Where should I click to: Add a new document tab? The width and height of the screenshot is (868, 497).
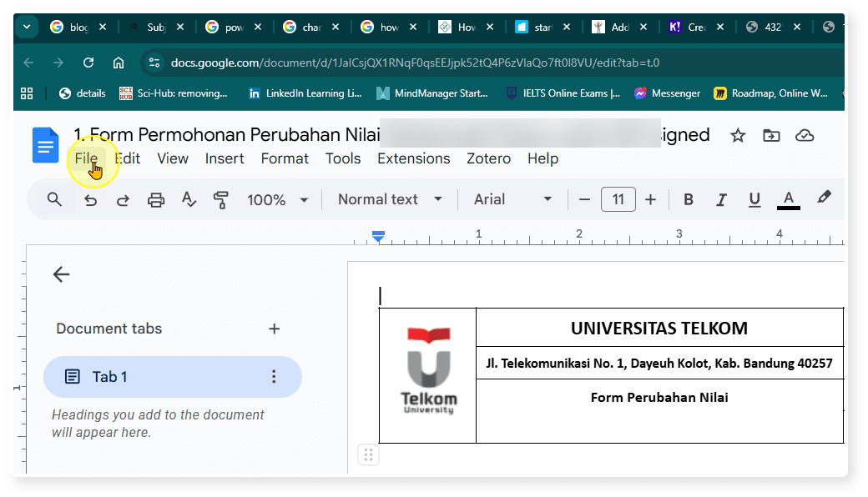click(x=274, y=329)
